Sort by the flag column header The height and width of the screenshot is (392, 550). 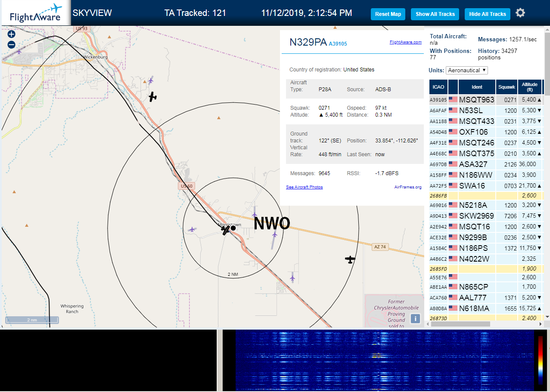(x=453, y=87)
